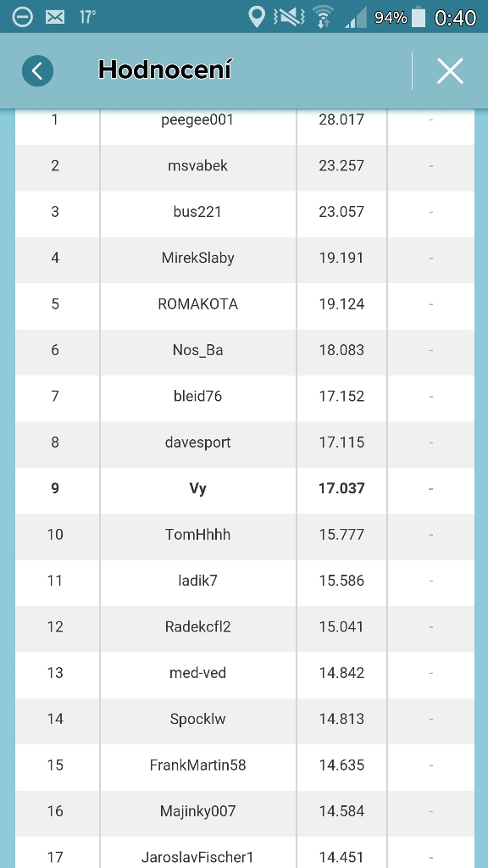The width and height of the screenshot is (488, 868).
Task: Tap the clock showing 0:40
Action: (x=455, y=18)
